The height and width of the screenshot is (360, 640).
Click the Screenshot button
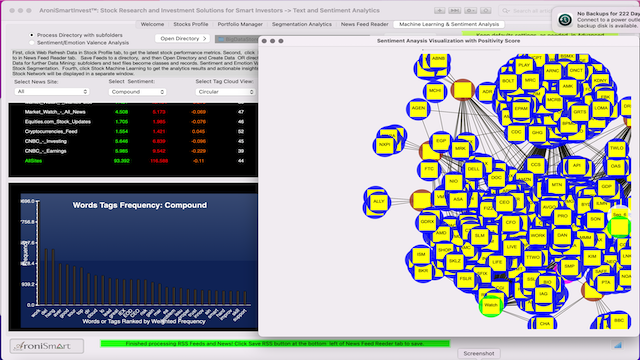(478, 353)
